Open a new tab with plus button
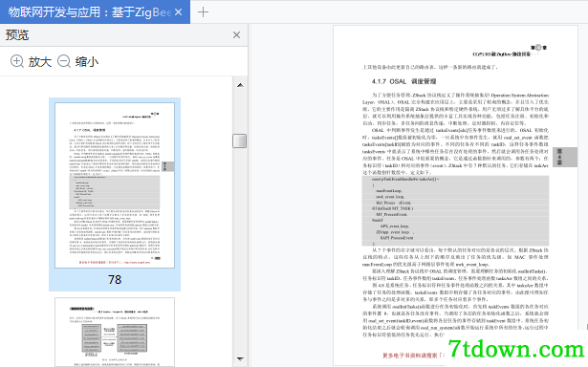The width and height of the screenshot is (588, 367). (203, 12)
